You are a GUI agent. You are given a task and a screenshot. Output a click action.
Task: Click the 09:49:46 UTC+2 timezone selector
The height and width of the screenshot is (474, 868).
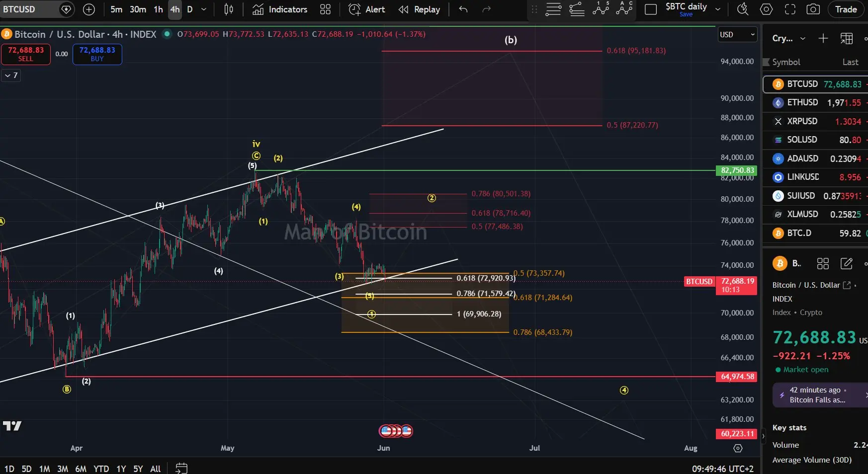[x=723, y=469]
